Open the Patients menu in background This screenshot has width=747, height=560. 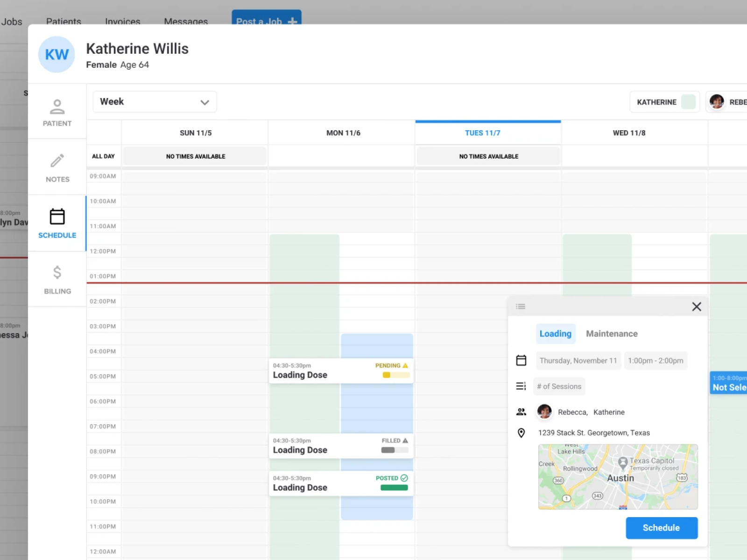tap(63, 21)
